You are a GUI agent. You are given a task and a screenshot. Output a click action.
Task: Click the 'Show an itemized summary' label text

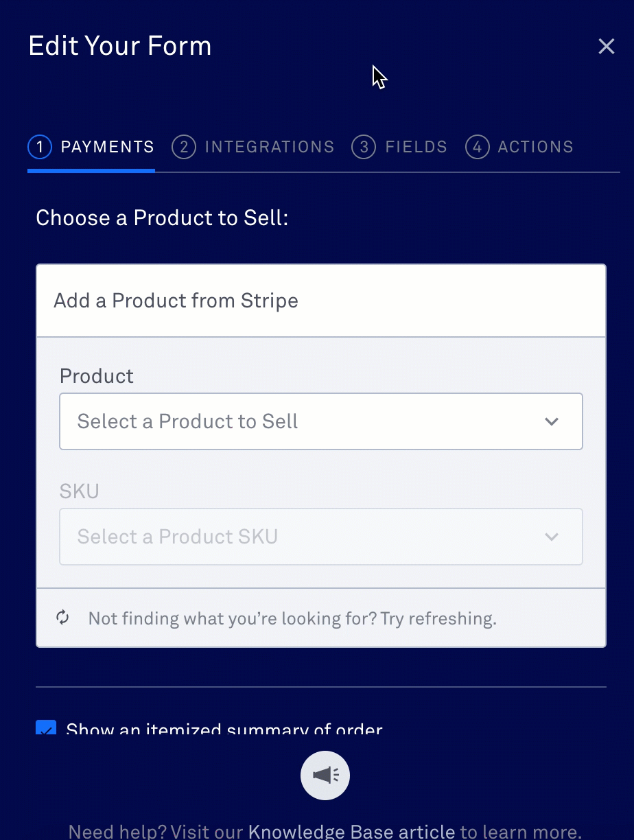[224, 729]
